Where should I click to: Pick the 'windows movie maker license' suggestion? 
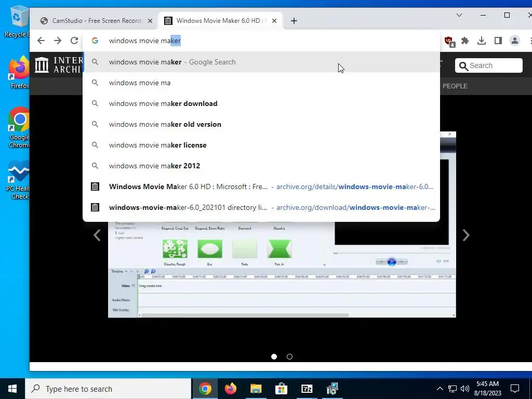point(261,145)
